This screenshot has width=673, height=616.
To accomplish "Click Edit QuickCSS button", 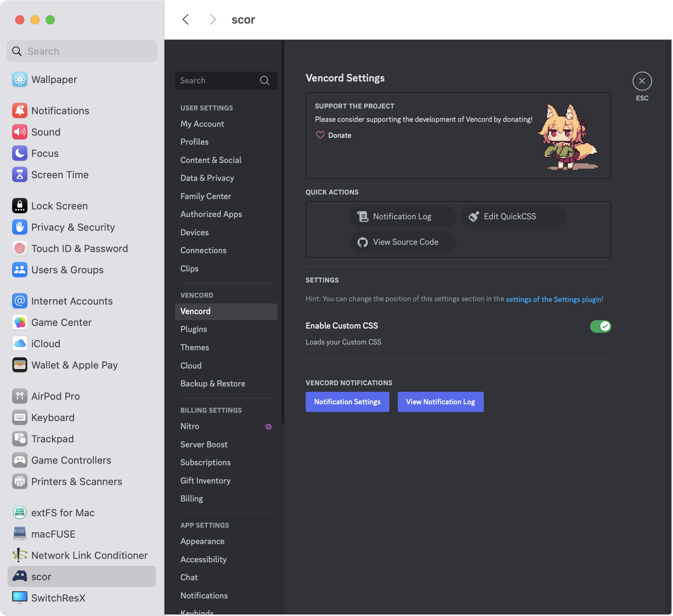I will coord(514,217).
